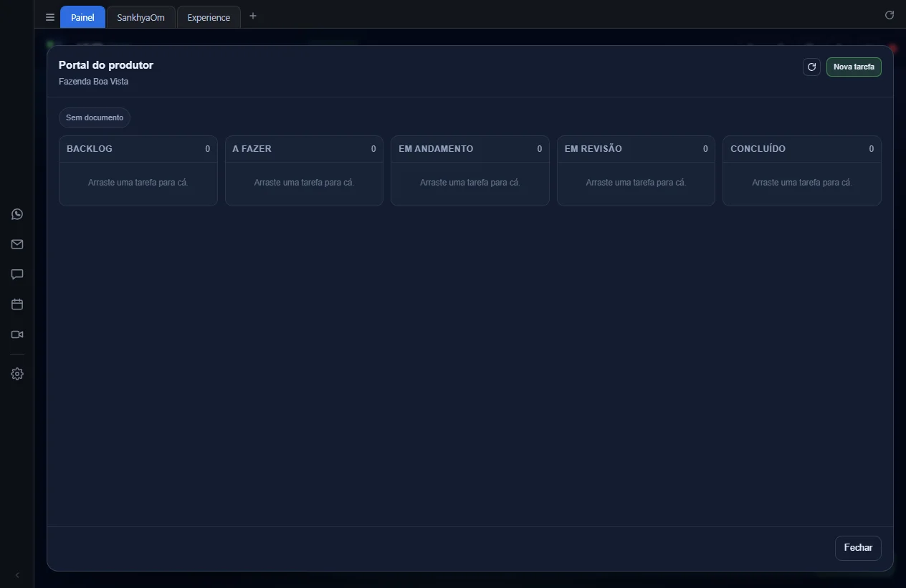Open chat message bubble in sidebar
The width and height of the screenshot is (906, 588).
(17, 274)
